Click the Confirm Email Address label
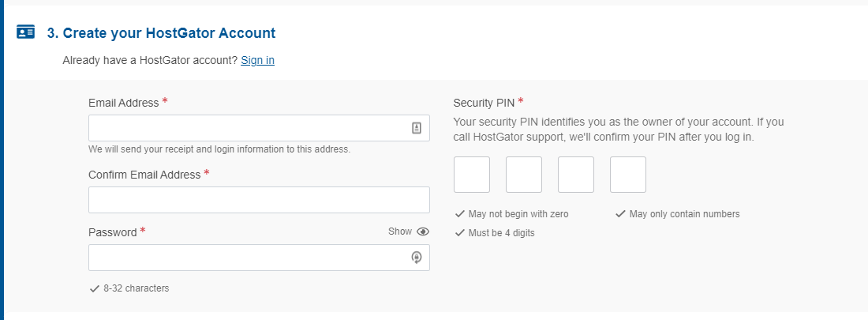 (x=144, y=175)
